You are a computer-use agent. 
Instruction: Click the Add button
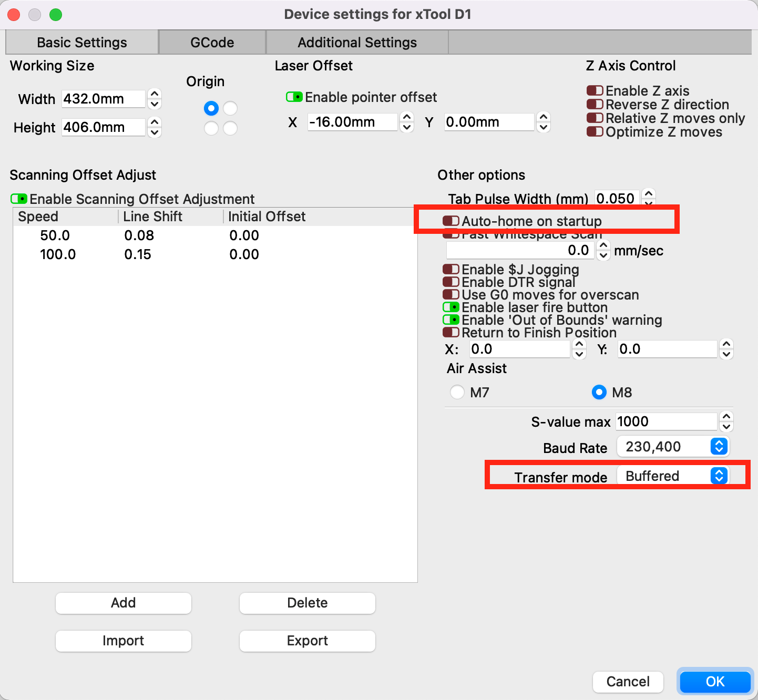point(124,603)
